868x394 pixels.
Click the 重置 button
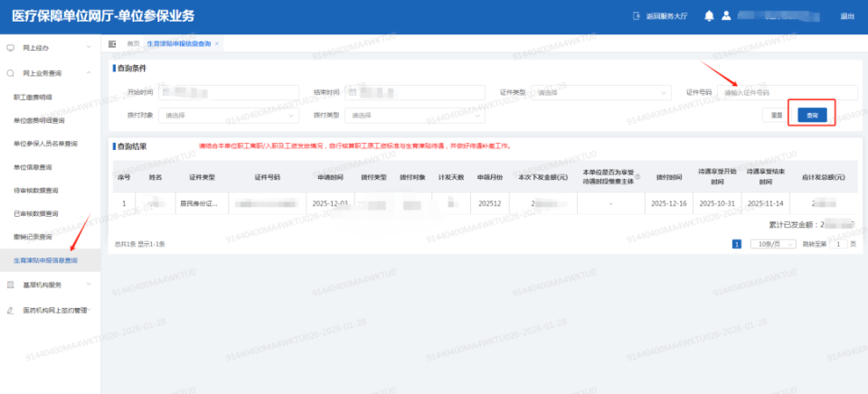coord(777,116)
